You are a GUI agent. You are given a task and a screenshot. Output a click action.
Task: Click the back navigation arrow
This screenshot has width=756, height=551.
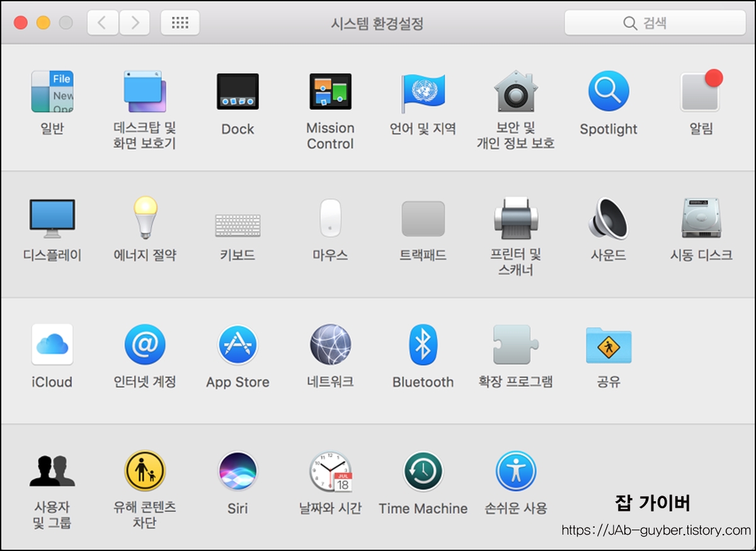point(103,23)
